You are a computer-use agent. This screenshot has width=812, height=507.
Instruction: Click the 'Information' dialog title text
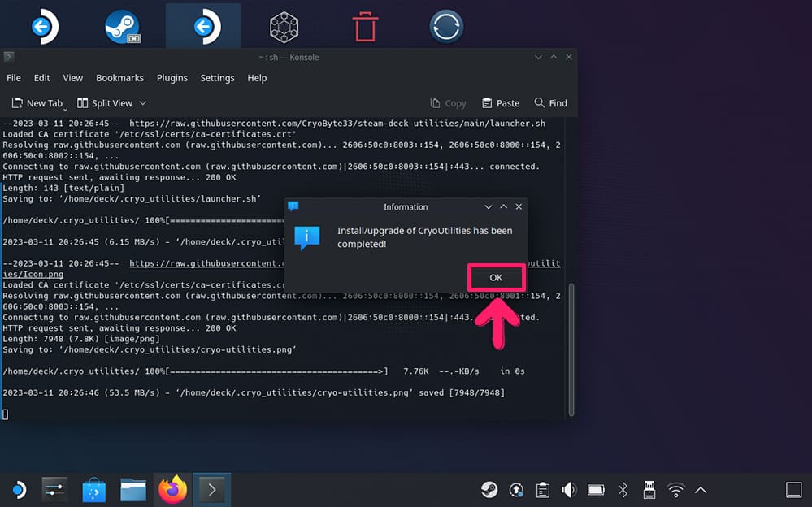406,206
